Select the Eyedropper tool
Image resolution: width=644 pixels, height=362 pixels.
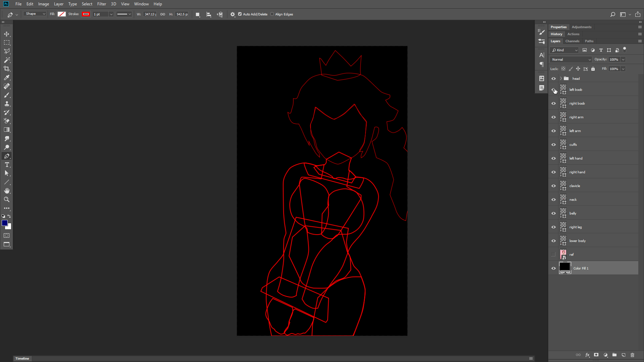(7, 77)
